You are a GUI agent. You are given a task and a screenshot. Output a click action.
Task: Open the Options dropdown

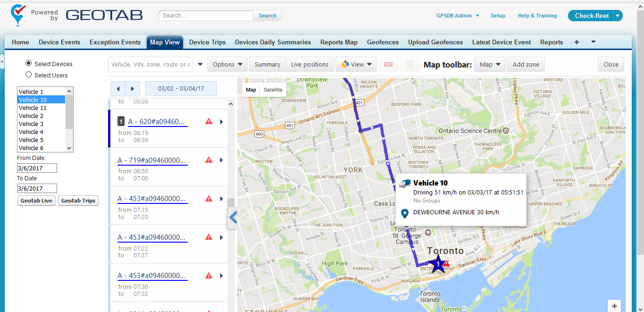click(227, 64)
